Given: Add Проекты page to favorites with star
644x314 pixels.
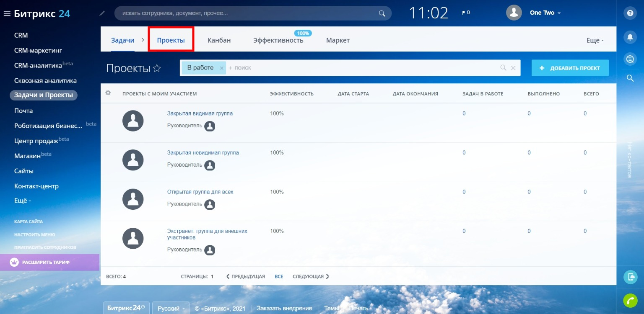Looking at the screenshot, I should (157, 68).
